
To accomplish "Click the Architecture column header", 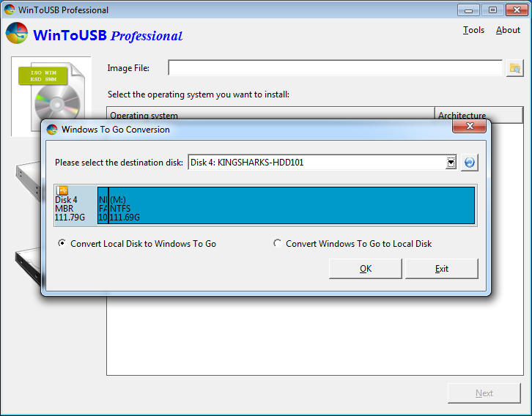I will (479, 115).
